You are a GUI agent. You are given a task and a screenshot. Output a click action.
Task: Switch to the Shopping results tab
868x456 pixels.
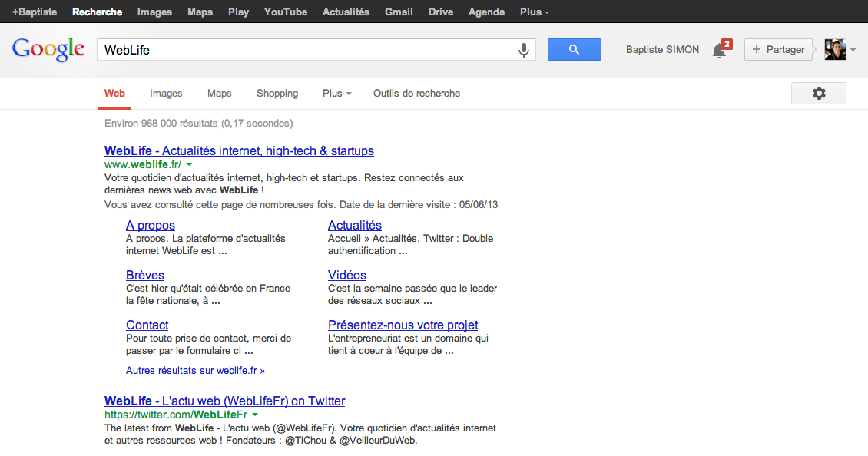pos(277,94)
